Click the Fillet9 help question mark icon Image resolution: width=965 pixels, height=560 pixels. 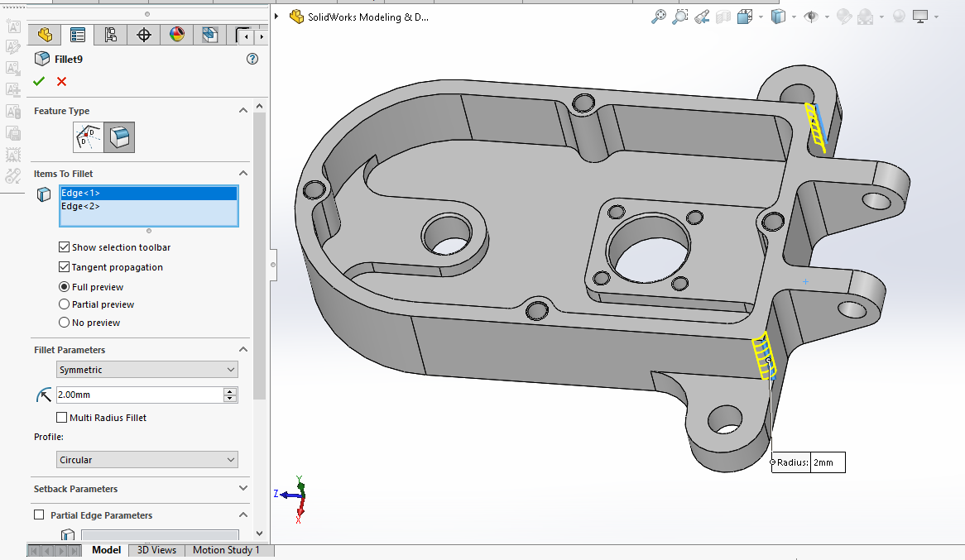point(252,59)
